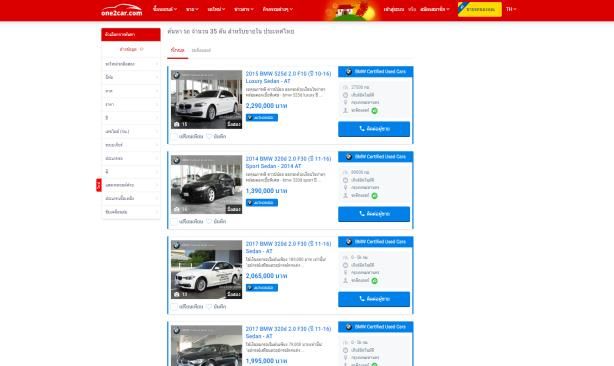Click BMW logo in first Certified Used Cars header
This screenshot has height=366, width=614.
[x=349, y=72]
